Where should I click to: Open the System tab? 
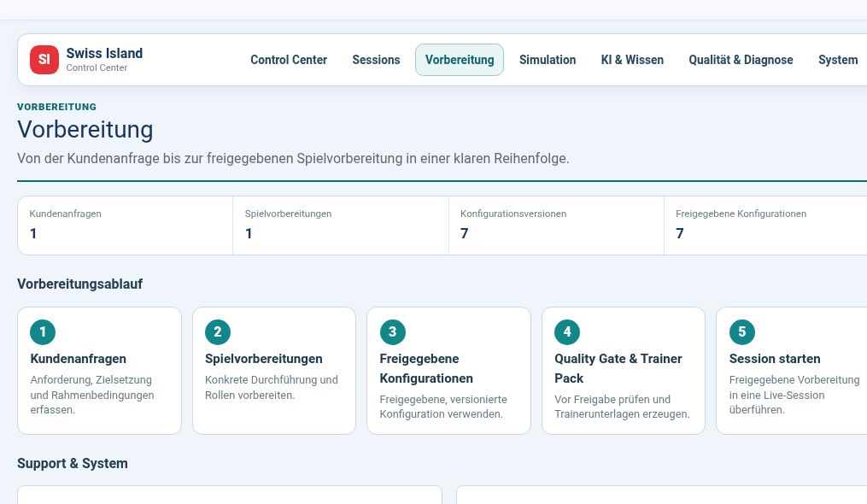[838, 60]
